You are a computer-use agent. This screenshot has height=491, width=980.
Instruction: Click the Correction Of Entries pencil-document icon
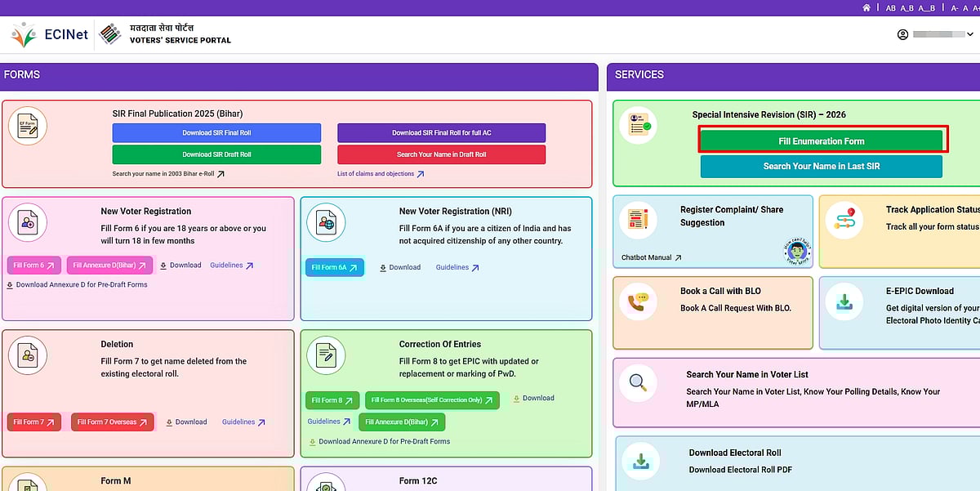coord(326,355)
